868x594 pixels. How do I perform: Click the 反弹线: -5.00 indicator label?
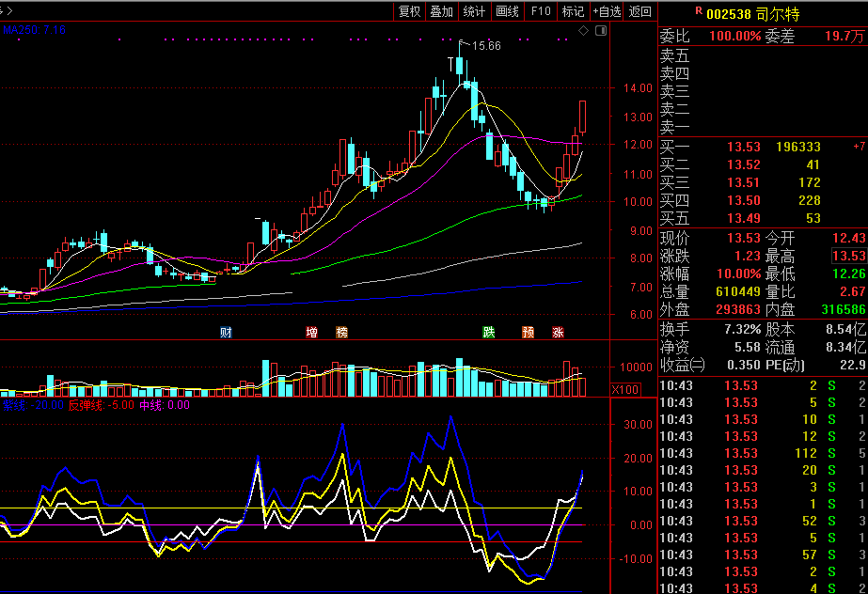pos(101,405)
